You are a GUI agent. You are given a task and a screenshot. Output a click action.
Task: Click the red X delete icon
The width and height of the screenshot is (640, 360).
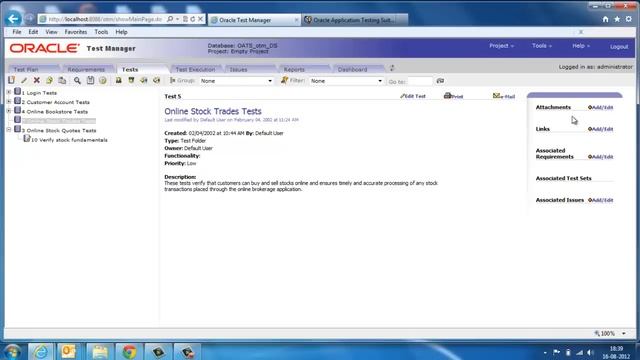[x=37, y=80]
